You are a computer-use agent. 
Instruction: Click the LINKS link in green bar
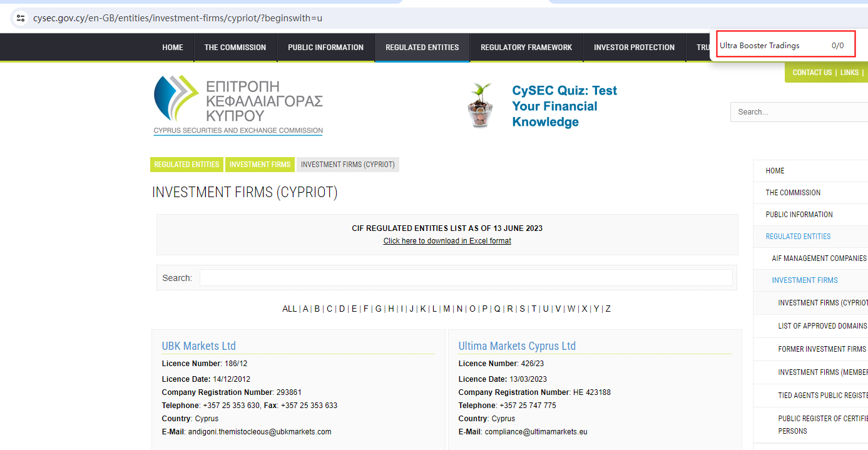tap(849, 73)
